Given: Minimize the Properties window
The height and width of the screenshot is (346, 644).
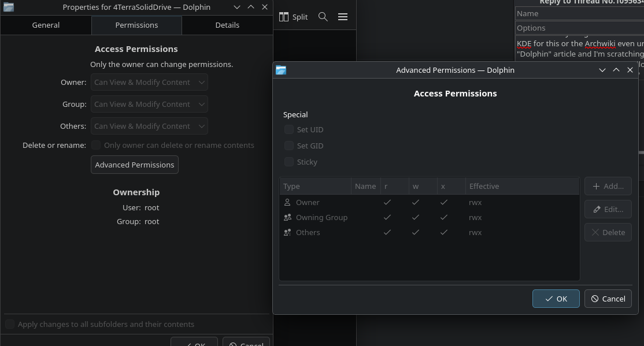Looking at the screenshot, I should point(236,7).
